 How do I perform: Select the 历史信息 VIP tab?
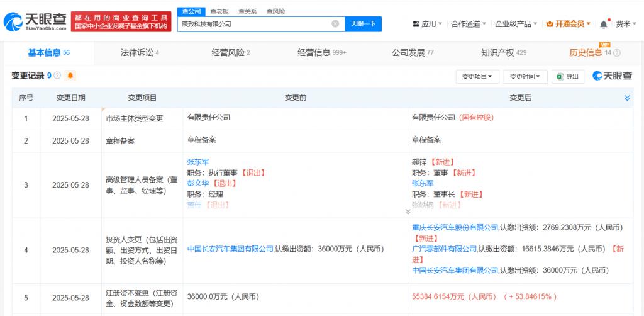590,53
